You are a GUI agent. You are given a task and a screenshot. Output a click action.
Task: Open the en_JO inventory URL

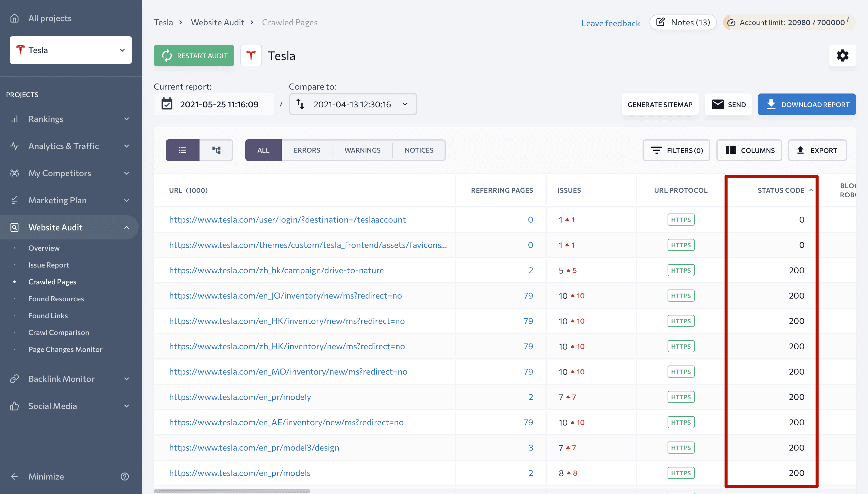tap(285, 296)
